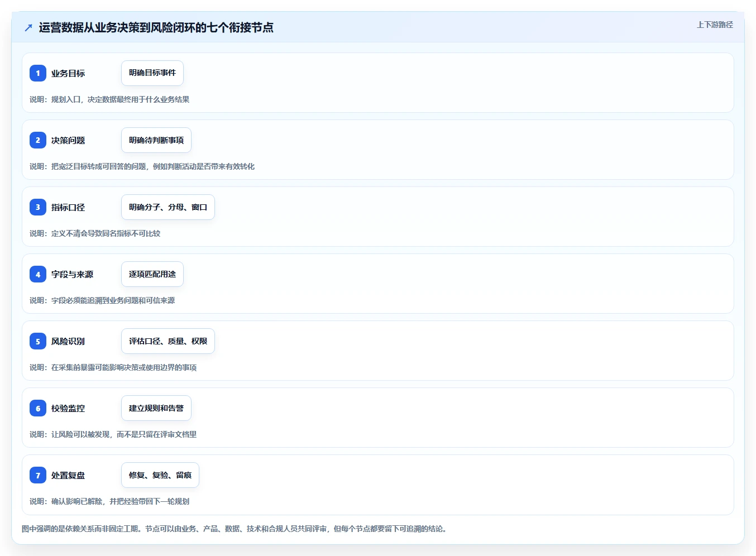This screenshot has width=756, height=556.
Task: Click the description 让风险可以被发现，而不是只留在评审文档里
Action: pos(113,434)
